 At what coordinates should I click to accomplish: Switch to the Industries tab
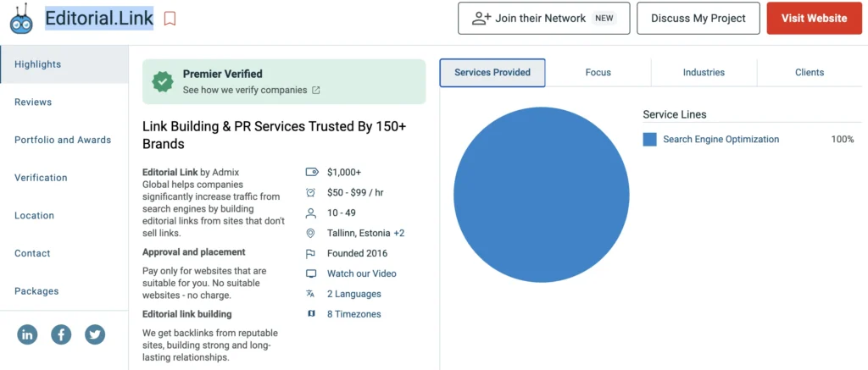pos(704,73)
